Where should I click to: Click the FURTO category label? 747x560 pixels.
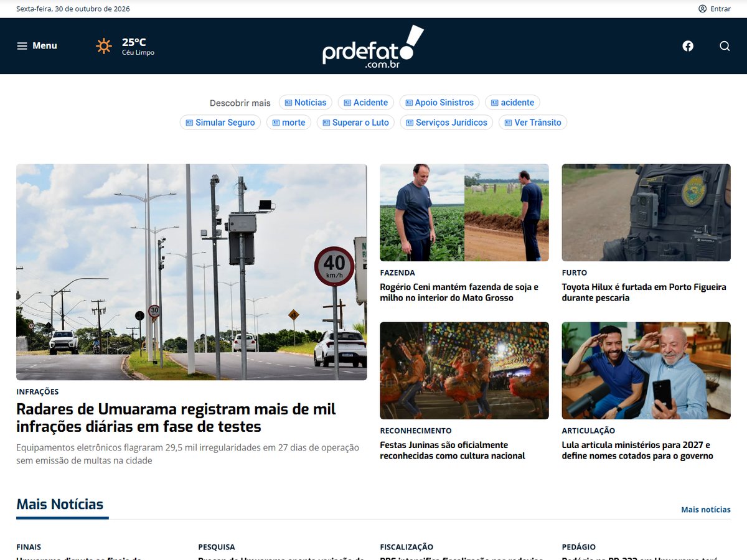575,273
